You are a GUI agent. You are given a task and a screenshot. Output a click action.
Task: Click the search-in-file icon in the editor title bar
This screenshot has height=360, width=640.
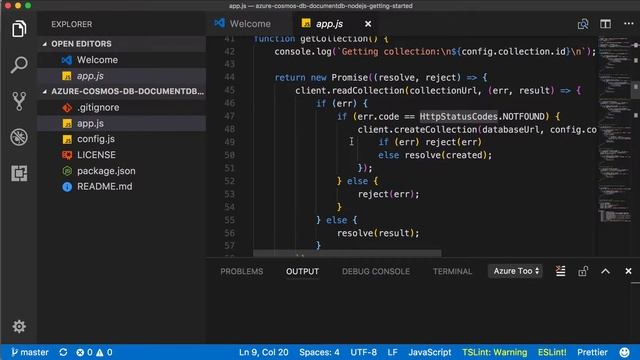click(x=583, y=24)
